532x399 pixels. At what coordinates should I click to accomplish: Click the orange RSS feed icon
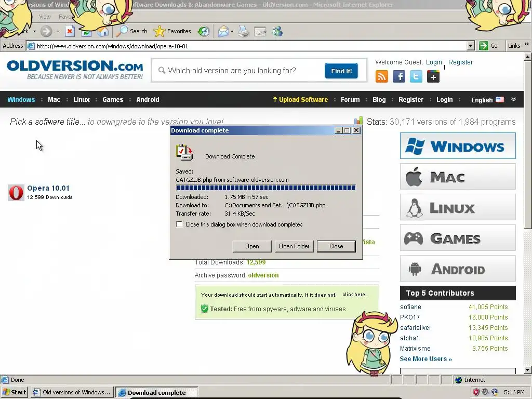click(x=382, y=76)
